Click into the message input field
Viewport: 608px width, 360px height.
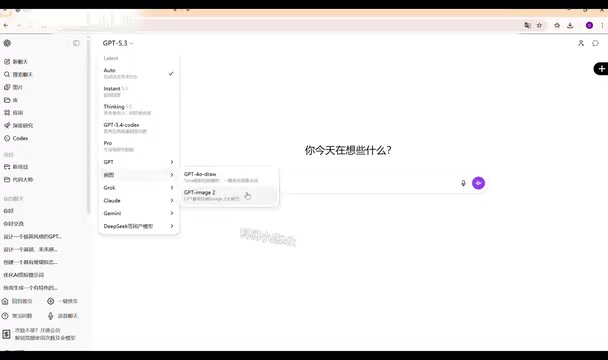(368, 183)
